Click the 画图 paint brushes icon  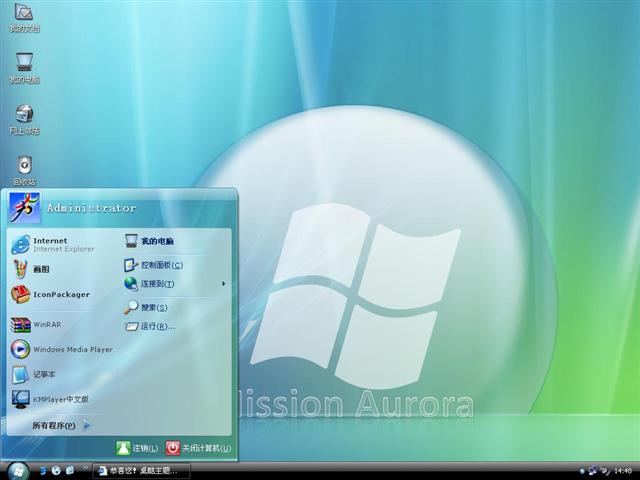coord(20,269)
